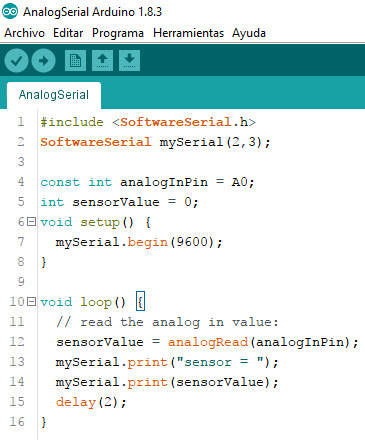The height and width of the screenshot is (440, 365).
Task: Click "delay(2);" on line 15
Action: [x=91, y=402]
